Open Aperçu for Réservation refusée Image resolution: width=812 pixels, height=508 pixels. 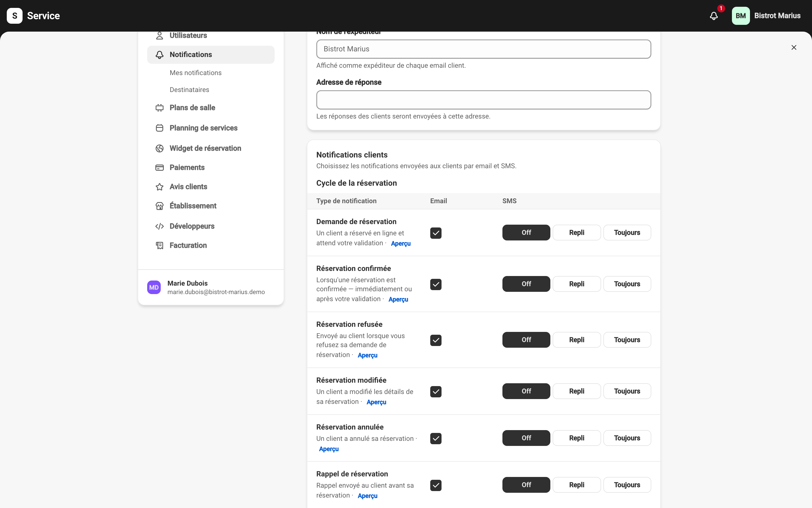click(367, 355)
